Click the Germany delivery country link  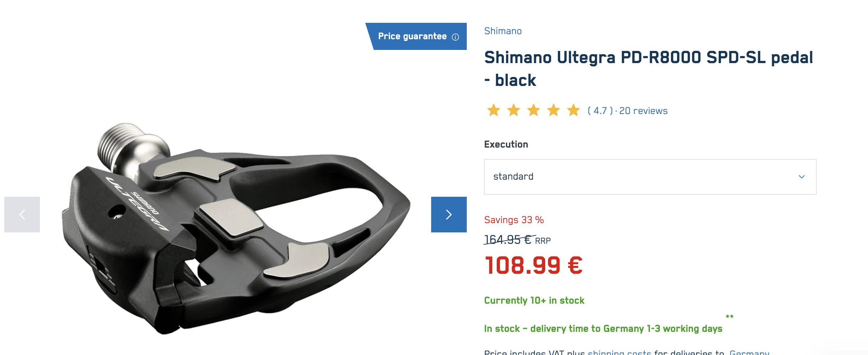749,352
